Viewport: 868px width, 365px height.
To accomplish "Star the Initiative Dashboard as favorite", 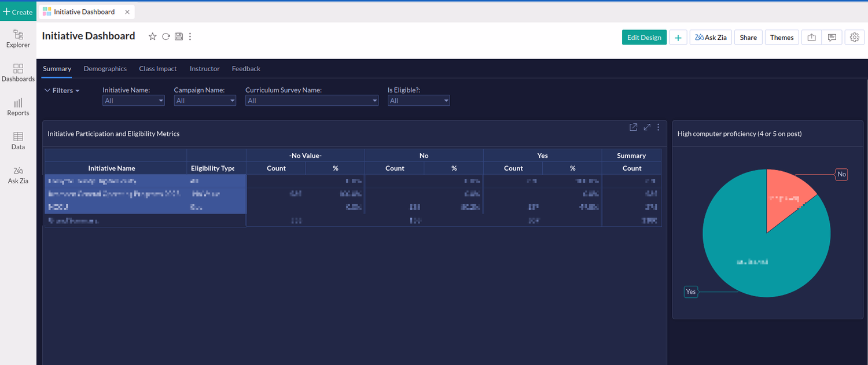I will [152, 36].
